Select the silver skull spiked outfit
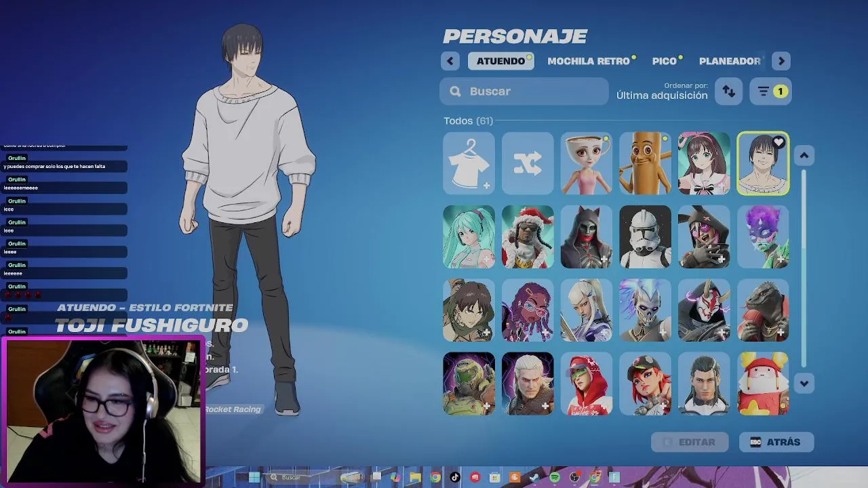This screenshot has height=488, width=868. click(x=646, y=310)
